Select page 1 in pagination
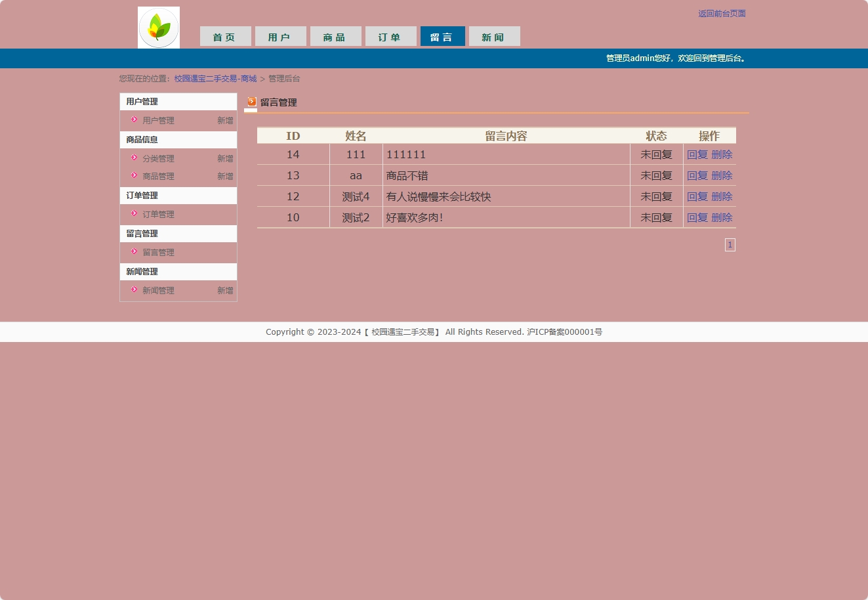Image resolution: width=868 pixels, height=600 pixels. [x=730, y=244]
